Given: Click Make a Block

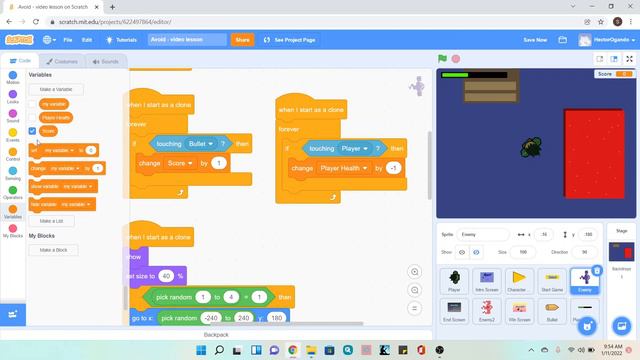Looking at the screenshot, I should click(x=53, y=250).
